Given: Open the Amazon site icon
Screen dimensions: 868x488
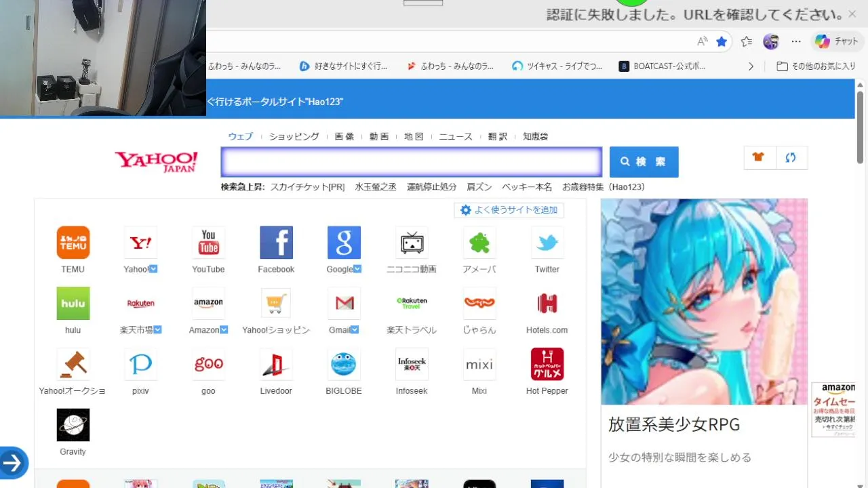Looking at the screenshot, I should 208,304.
